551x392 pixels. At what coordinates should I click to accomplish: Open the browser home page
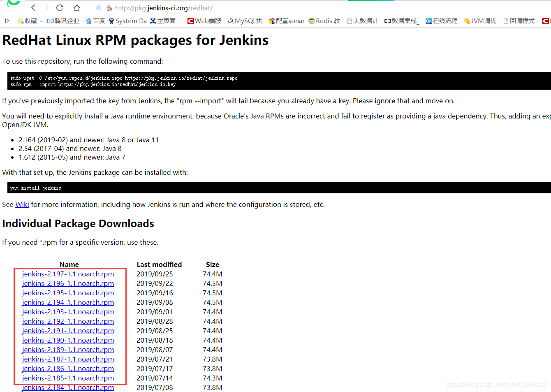[77, 8]
